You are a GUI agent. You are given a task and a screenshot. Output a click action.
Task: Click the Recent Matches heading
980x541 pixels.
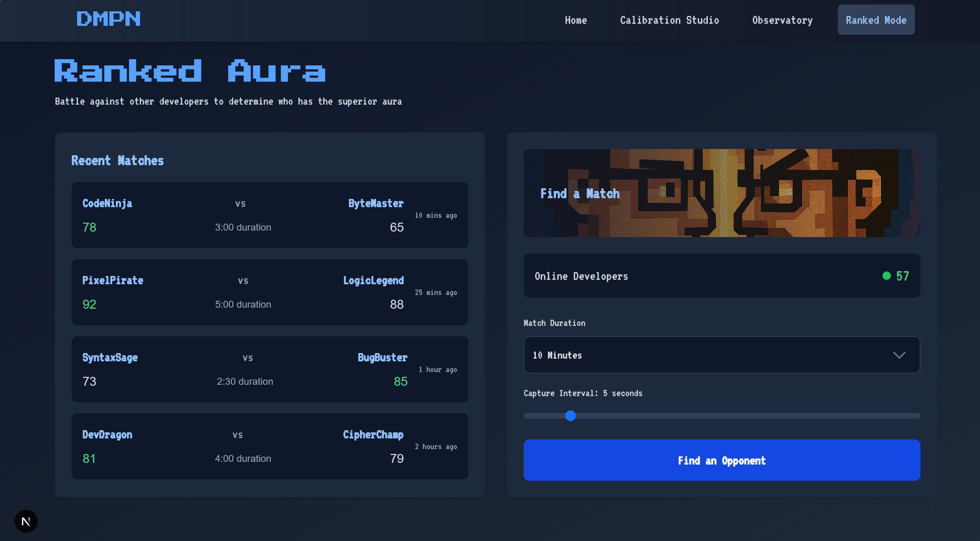click(117, 161)
